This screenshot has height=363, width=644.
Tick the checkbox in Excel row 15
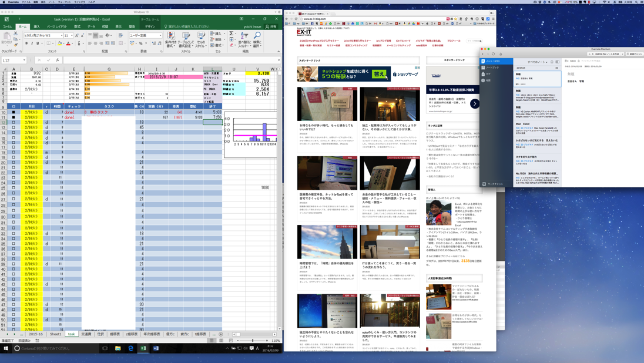[14, 137]
